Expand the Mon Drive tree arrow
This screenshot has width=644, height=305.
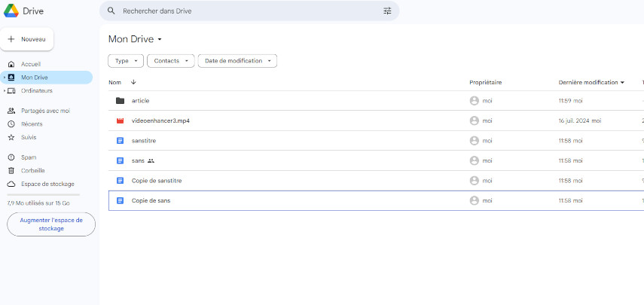(5, 77)
